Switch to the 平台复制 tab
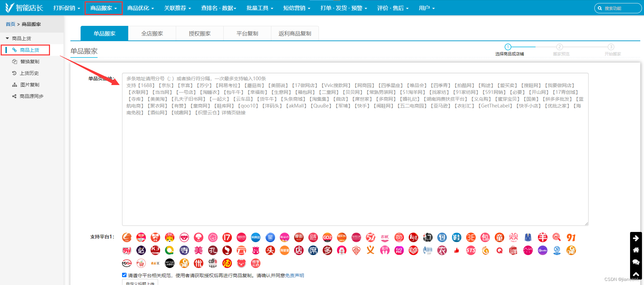This screenshot has width=644, height=285. [247, 33]
